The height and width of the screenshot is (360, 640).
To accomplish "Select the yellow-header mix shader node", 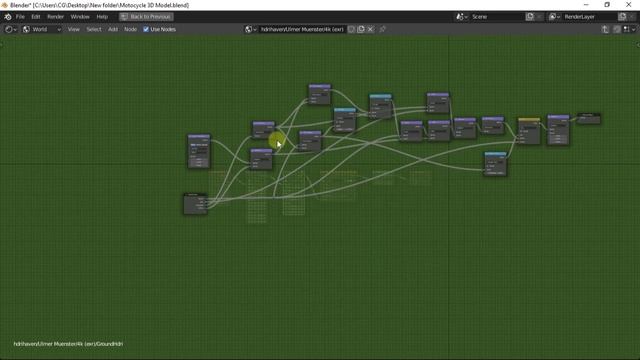I will (x=529, y=131).
